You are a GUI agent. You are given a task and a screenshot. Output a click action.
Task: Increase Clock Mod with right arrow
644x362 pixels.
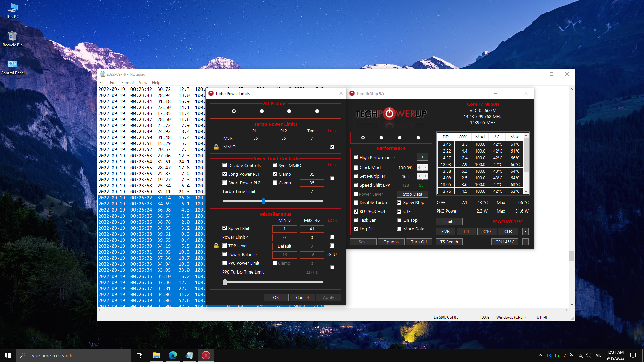point(425,167)
